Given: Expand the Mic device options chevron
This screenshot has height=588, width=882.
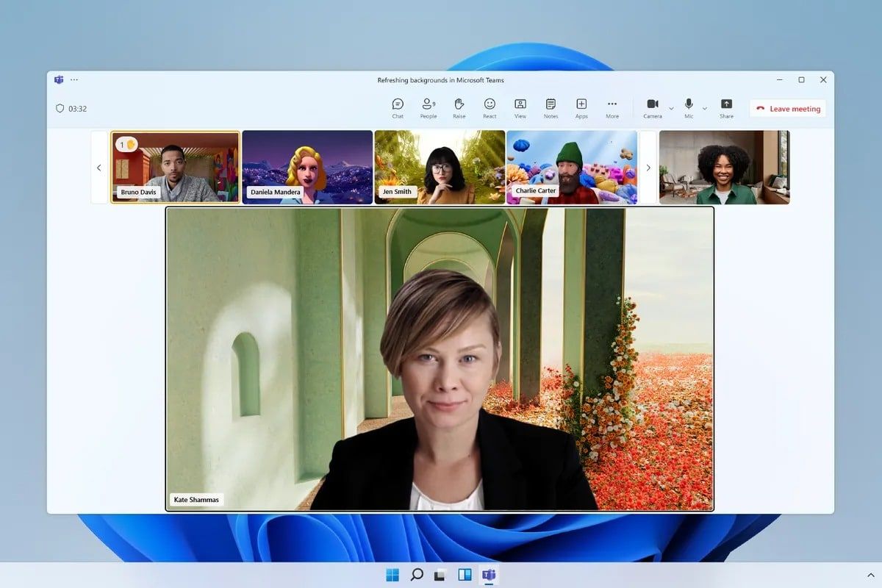Looking at the screenshot, I should pyautogui.click(x=705, y=108).
